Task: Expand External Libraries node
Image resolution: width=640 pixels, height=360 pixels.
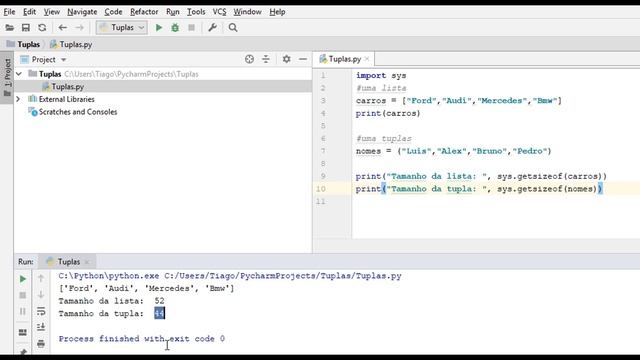Action: [x=18, y=99]
